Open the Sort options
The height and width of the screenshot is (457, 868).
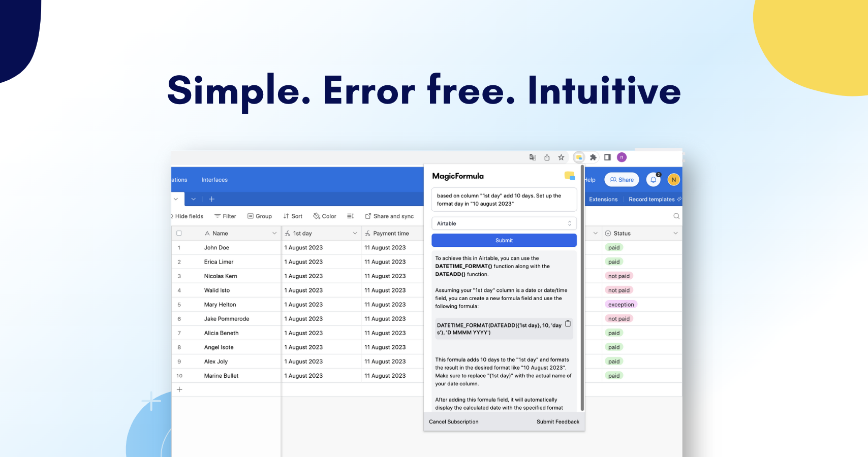[293, 216]
